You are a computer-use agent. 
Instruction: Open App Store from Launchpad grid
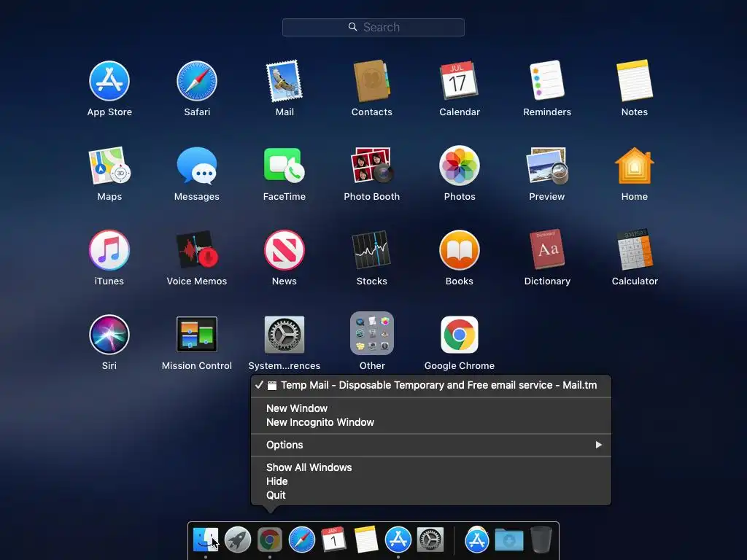click(x=109, y=81)
